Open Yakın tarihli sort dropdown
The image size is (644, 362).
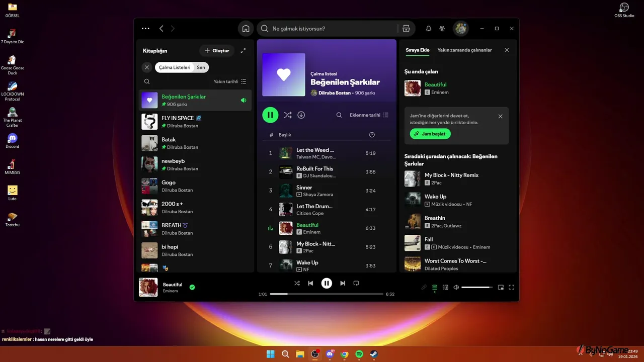[230, 81]
